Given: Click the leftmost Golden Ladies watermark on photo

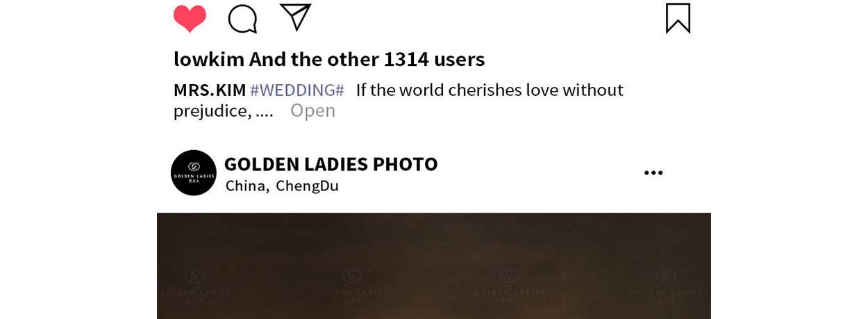Looking at the screenshot, I should pyautogui.click(x=195, y=286).
